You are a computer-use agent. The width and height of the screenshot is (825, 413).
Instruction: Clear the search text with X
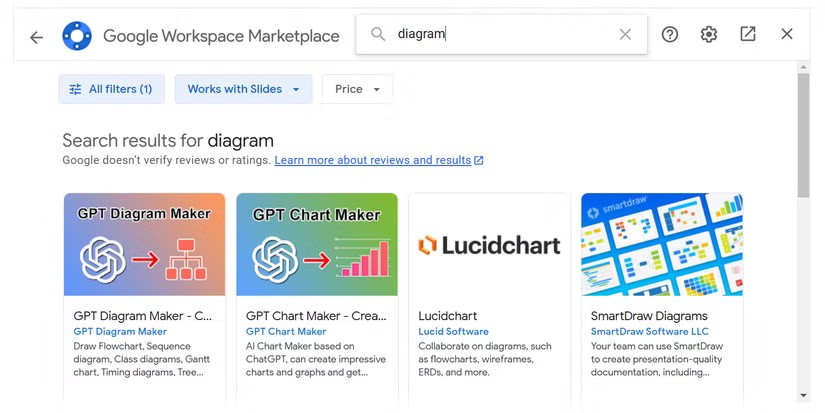pos(625,35)
